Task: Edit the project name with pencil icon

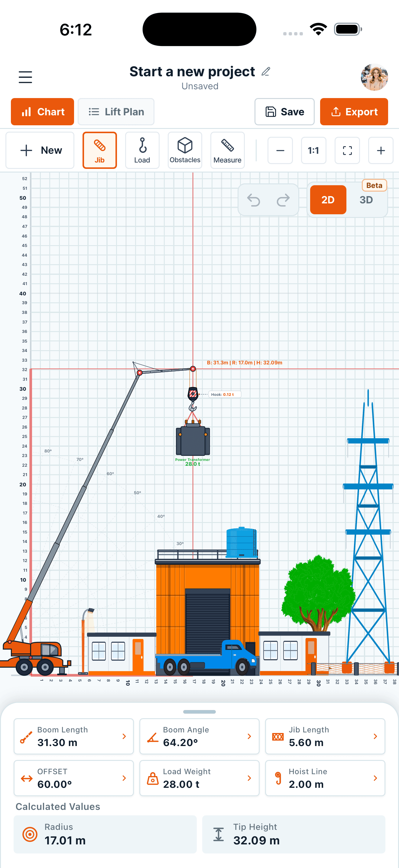Action: (266, 71)
